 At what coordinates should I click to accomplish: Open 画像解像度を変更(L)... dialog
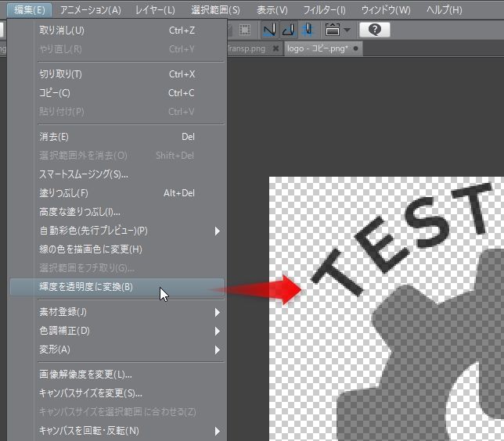[x=117, y=375]
